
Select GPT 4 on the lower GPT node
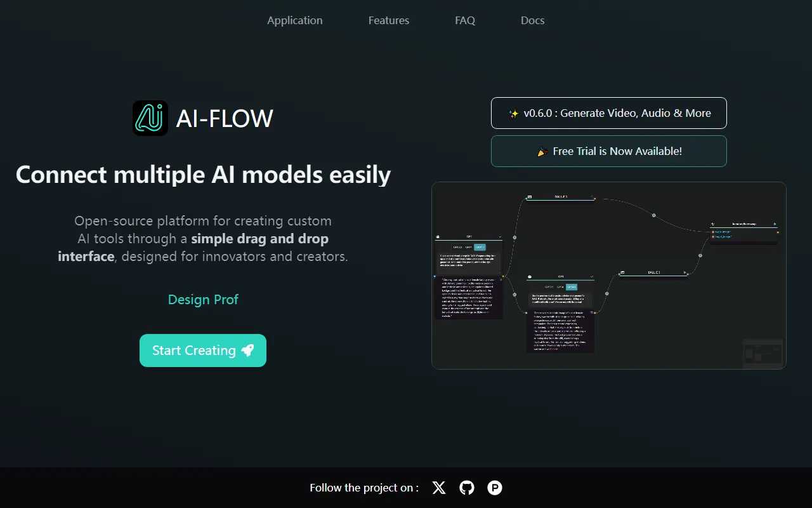[560, 287]
